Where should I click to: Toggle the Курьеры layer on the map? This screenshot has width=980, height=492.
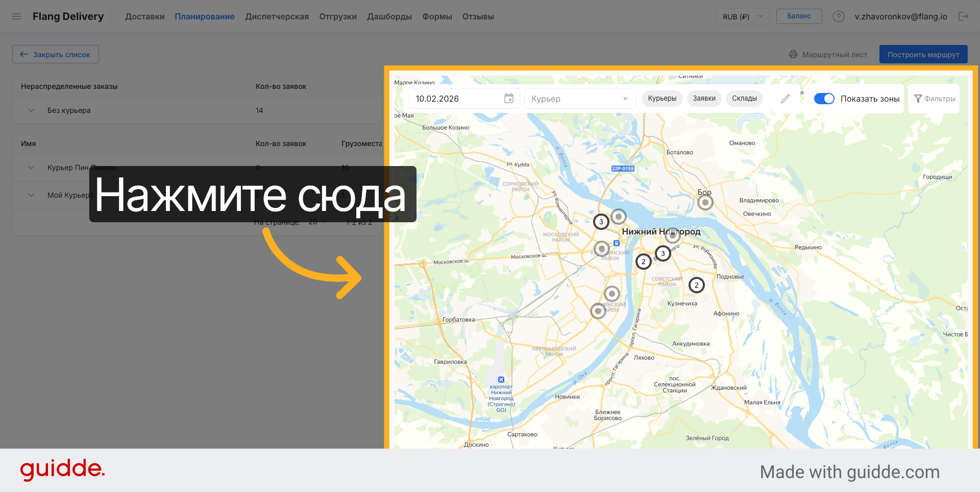(x=662, y=98)
